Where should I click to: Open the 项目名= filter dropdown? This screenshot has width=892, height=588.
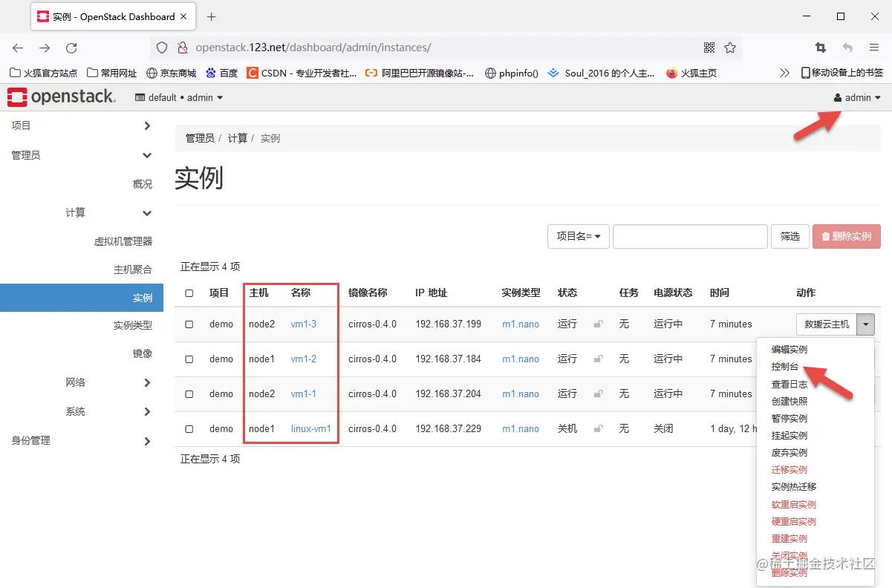[x=578, y=236]
